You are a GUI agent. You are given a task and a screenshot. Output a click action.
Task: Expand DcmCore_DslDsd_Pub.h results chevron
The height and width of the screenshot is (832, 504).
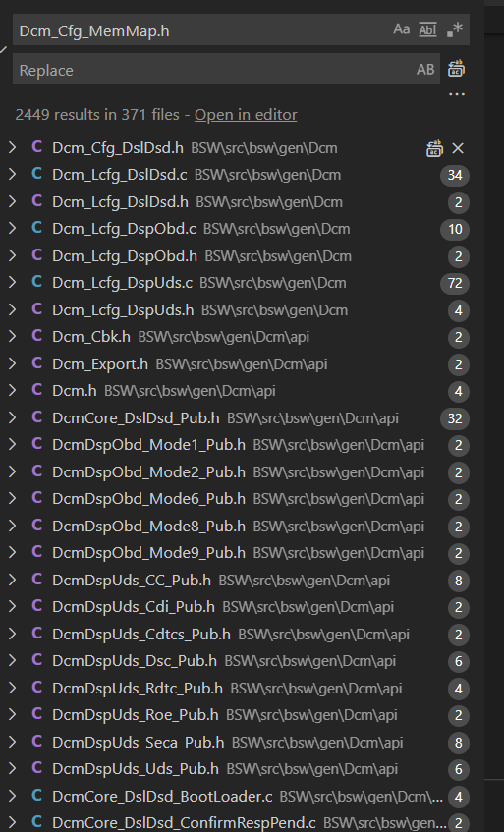[13, 417]
